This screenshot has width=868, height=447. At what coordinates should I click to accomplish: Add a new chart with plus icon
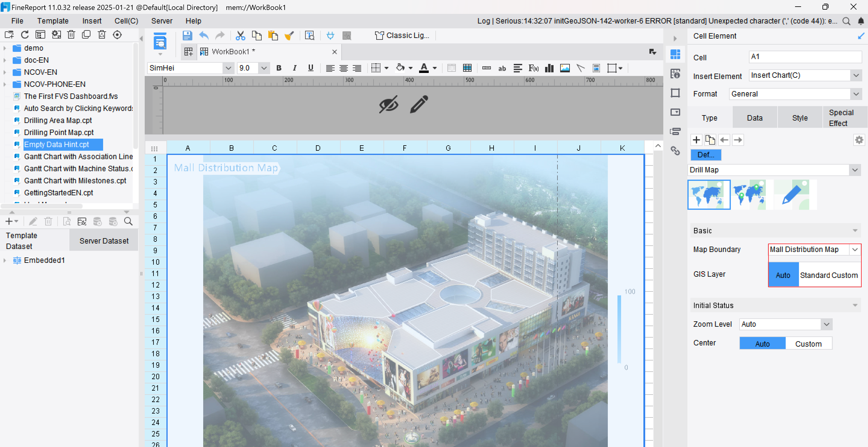pos(696,140)
